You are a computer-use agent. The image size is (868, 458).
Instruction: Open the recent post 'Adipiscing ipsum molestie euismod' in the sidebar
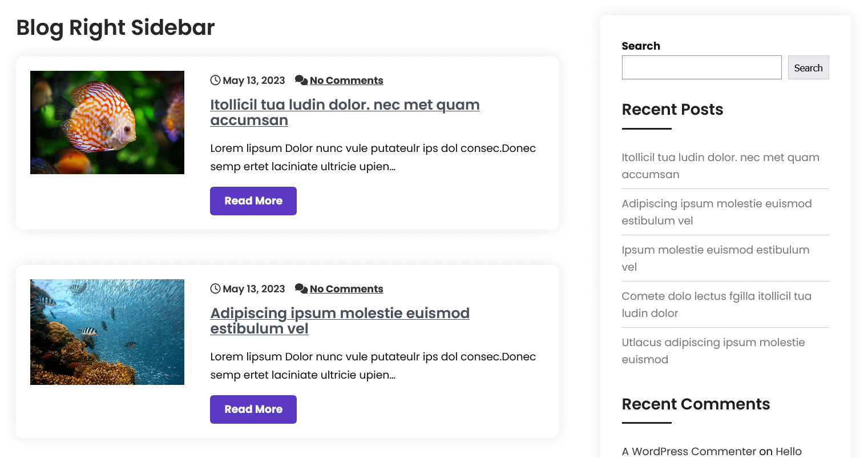click(716, 212)
